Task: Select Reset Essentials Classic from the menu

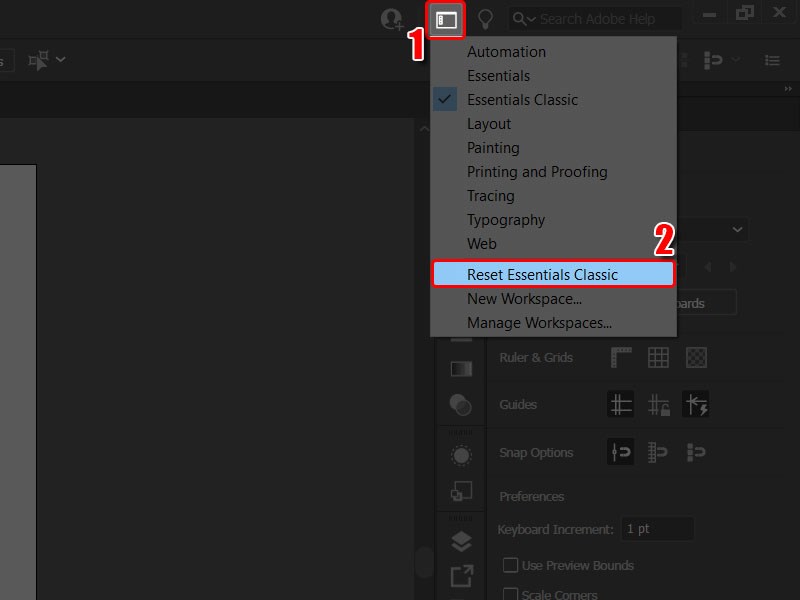Action: point(553,274)
